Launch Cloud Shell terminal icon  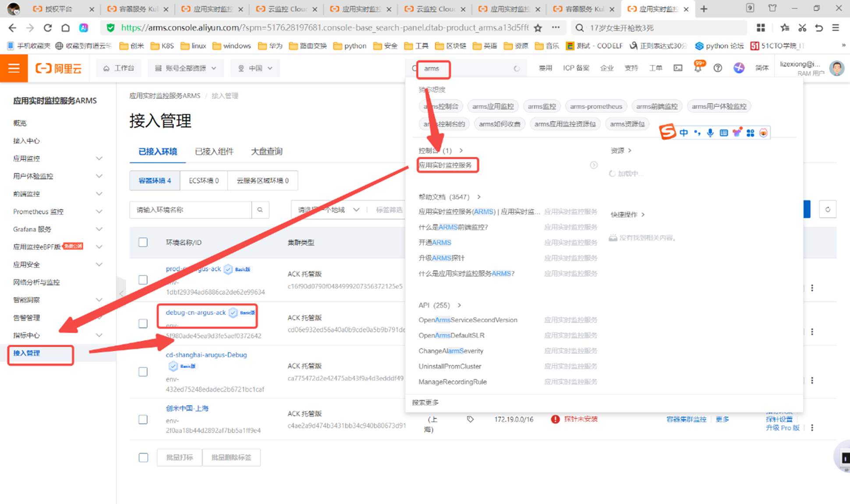(678, 68)
